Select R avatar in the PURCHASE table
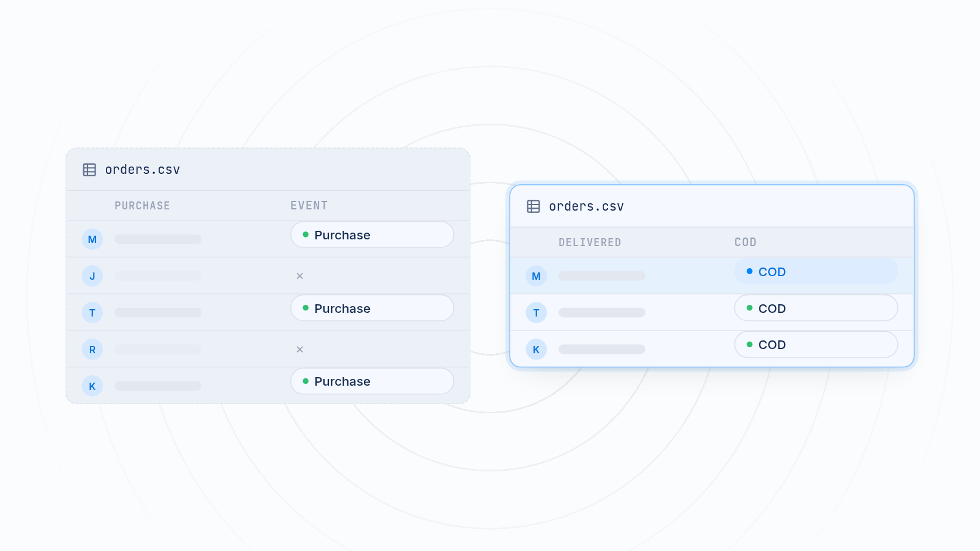This screenshot has height=551, width=980. click(92, 350)
